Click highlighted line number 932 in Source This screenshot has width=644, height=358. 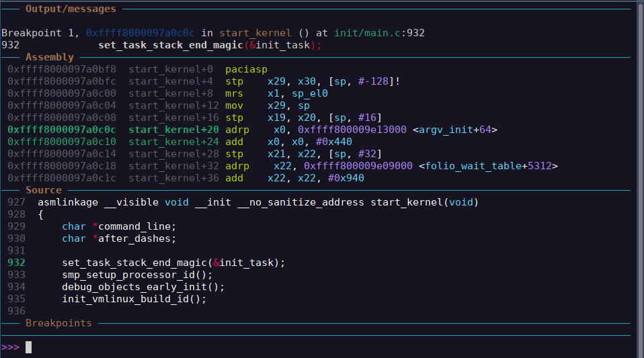pyautogui.click(x=17, y=263)
